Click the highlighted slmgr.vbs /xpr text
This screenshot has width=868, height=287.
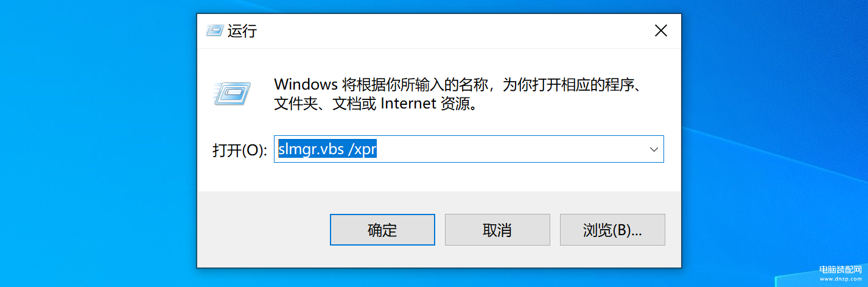coord(328,149)
